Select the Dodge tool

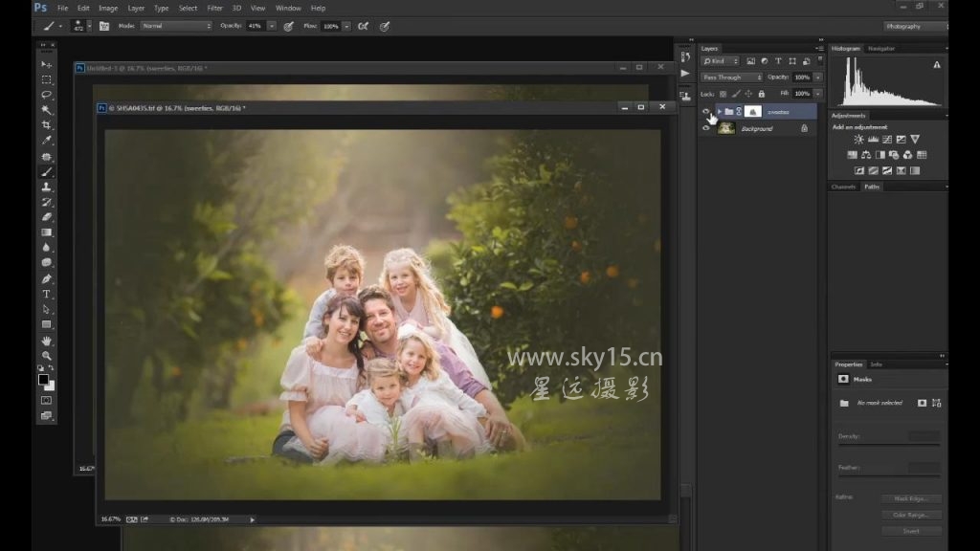tap(46, 262)
